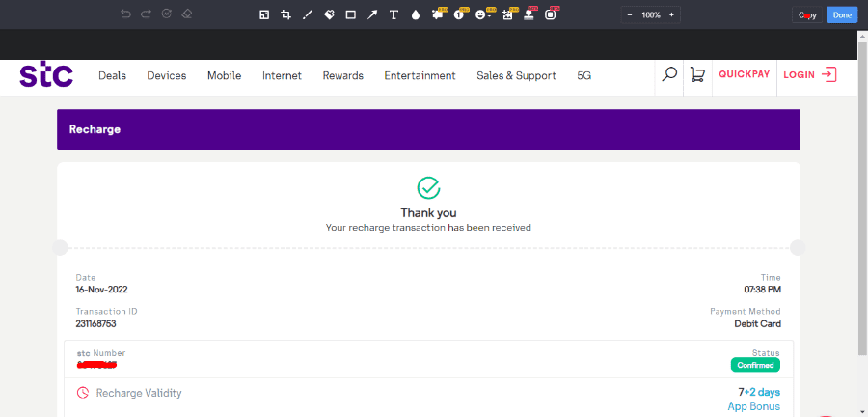
Task: Zoom in with the plus button
Action: (672, 14)
